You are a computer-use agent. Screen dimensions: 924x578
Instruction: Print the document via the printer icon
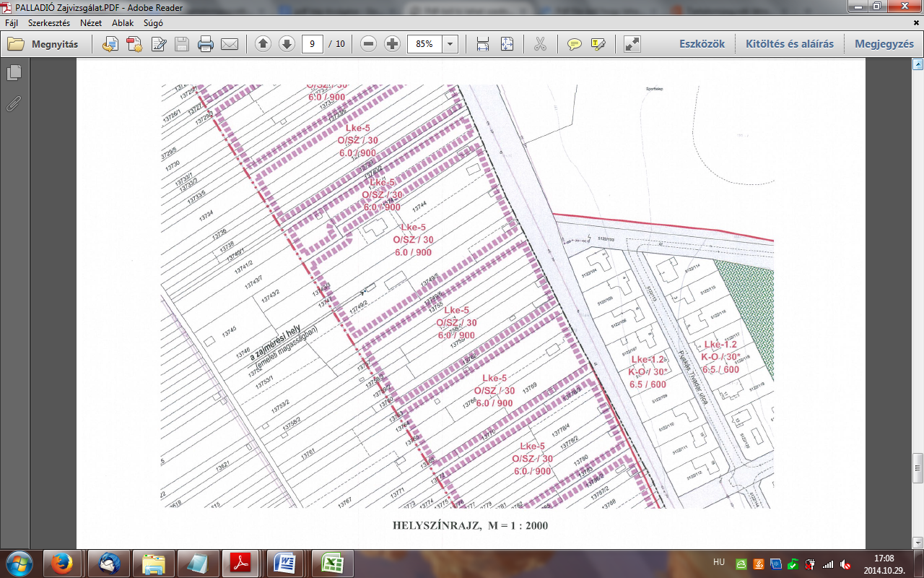pos(206,44)
